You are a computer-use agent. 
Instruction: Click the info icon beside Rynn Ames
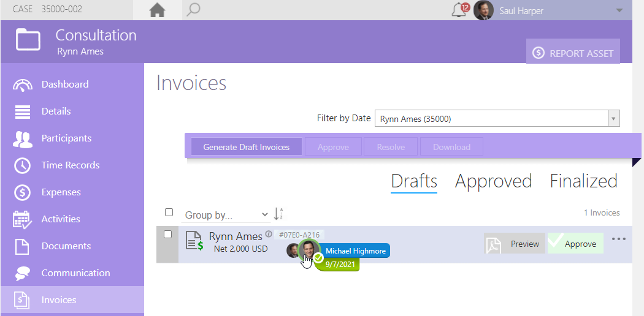269,234
